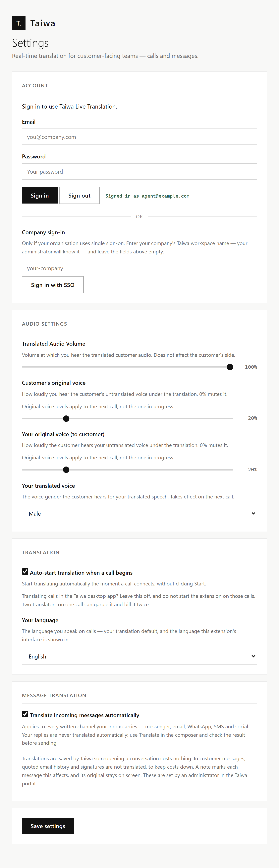Click Your original voice slider thumb
279x868 pixels.
point(66,470)
